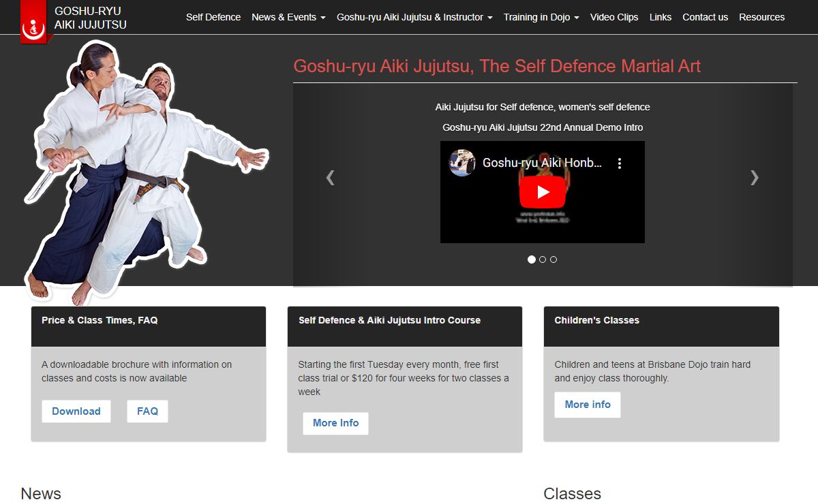Play the YouTube video in carousel
Viewport: 818px width, 504px height.
pos(543,192)
